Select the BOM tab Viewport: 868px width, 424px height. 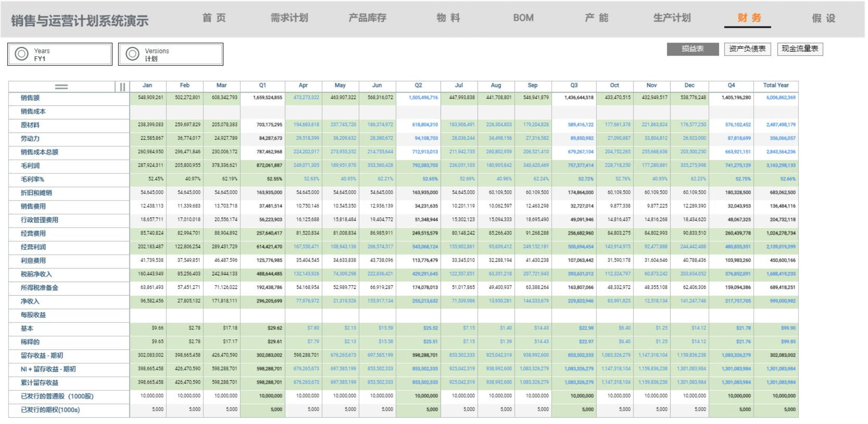(x=523, y=18)
